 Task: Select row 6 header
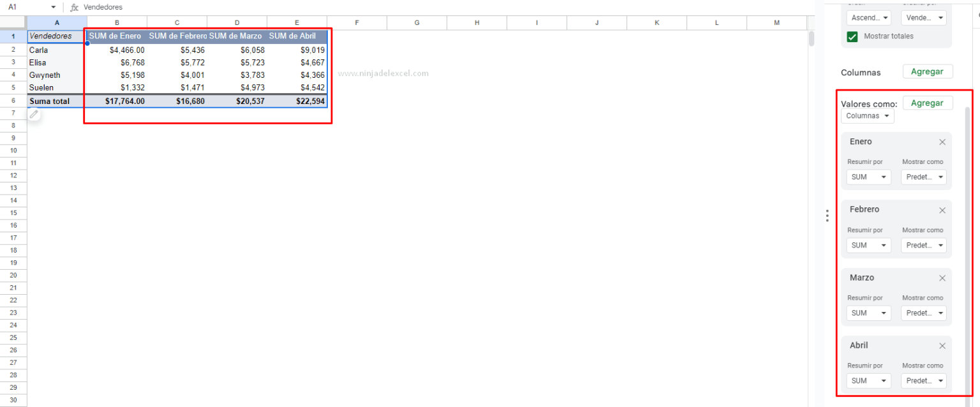[13, 101]
